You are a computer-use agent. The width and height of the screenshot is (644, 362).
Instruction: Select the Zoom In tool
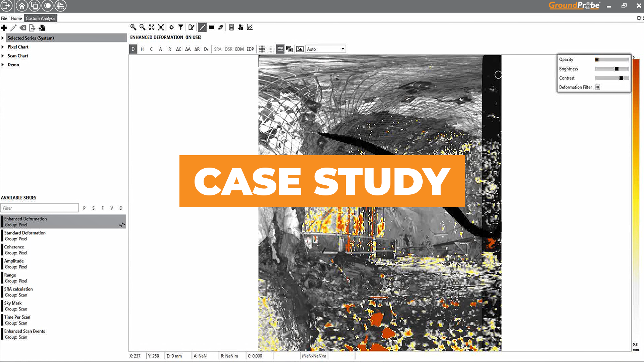point(133,27)
